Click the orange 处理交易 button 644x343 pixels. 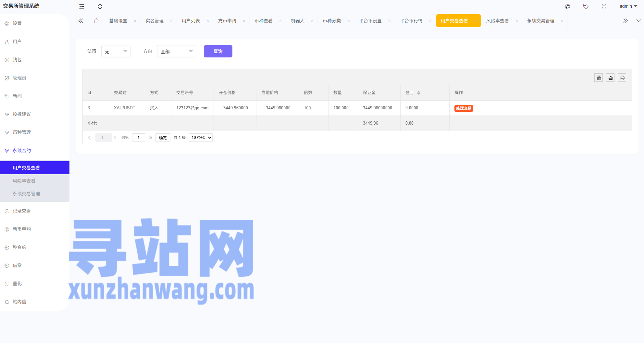(x=464, y=108)
